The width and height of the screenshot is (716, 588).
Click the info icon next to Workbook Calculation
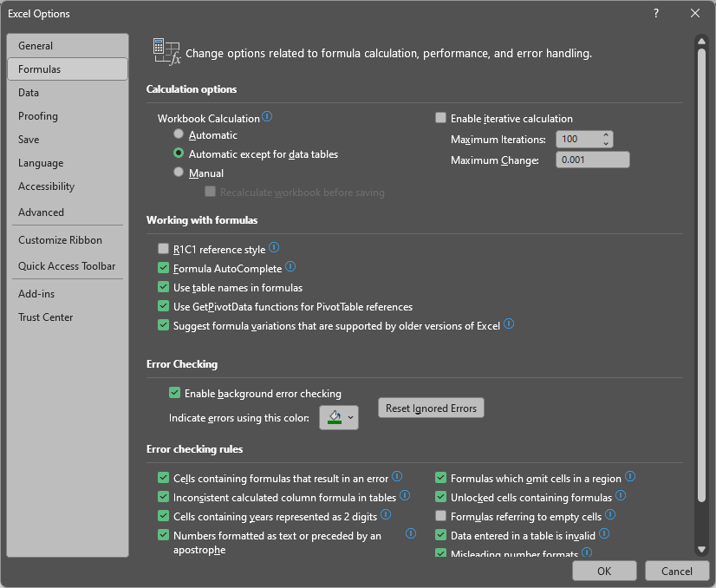point(269,117)
